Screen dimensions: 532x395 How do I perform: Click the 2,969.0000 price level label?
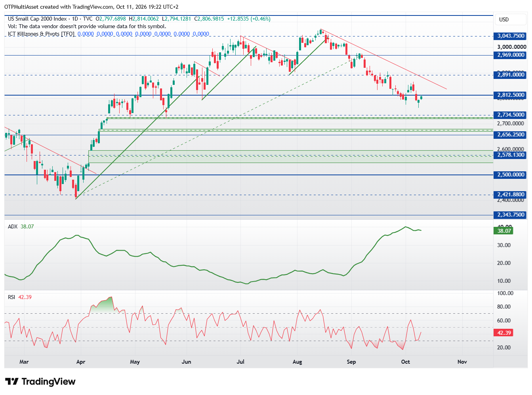pyautogui.click(x=511, y=55)
